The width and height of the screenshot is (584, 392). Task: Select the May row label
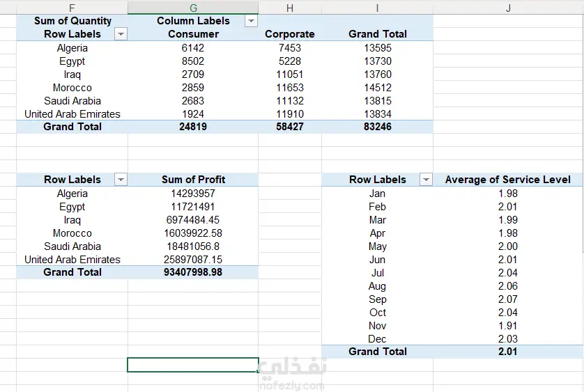tap(377, 246)
